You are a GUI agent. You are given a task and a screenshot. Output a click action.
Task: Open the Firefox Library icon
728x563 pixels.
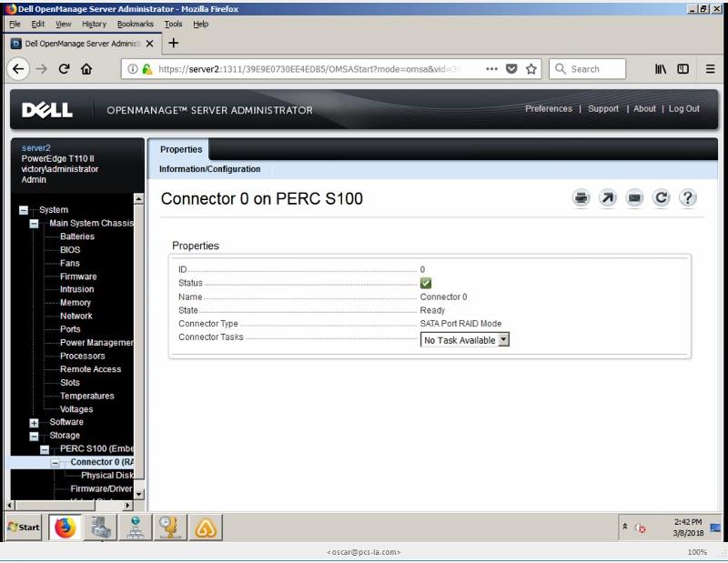pos(661,69)
